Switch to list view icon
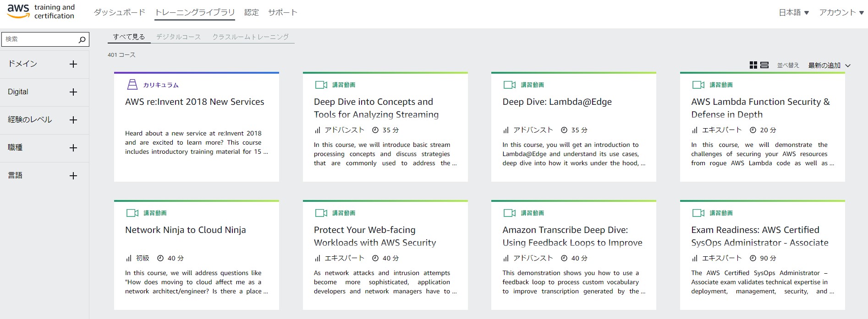The image size is (868, 319). click(x=764, y=65)
